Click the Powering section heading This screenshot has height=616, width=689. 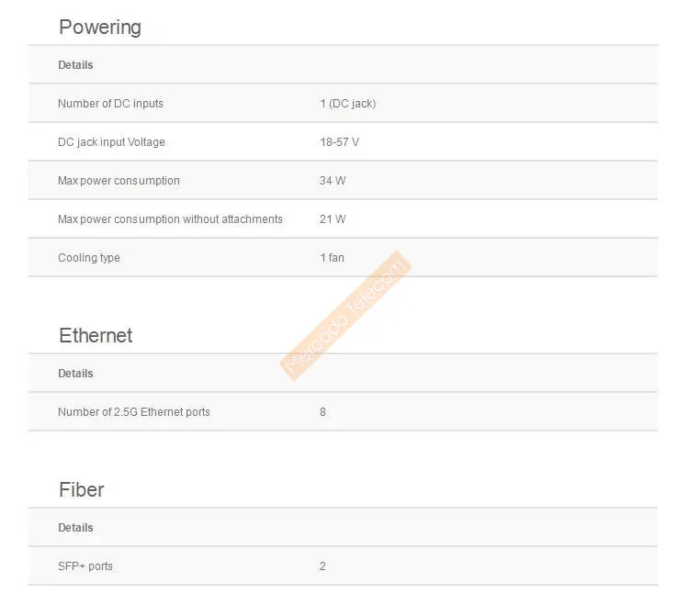100,28
